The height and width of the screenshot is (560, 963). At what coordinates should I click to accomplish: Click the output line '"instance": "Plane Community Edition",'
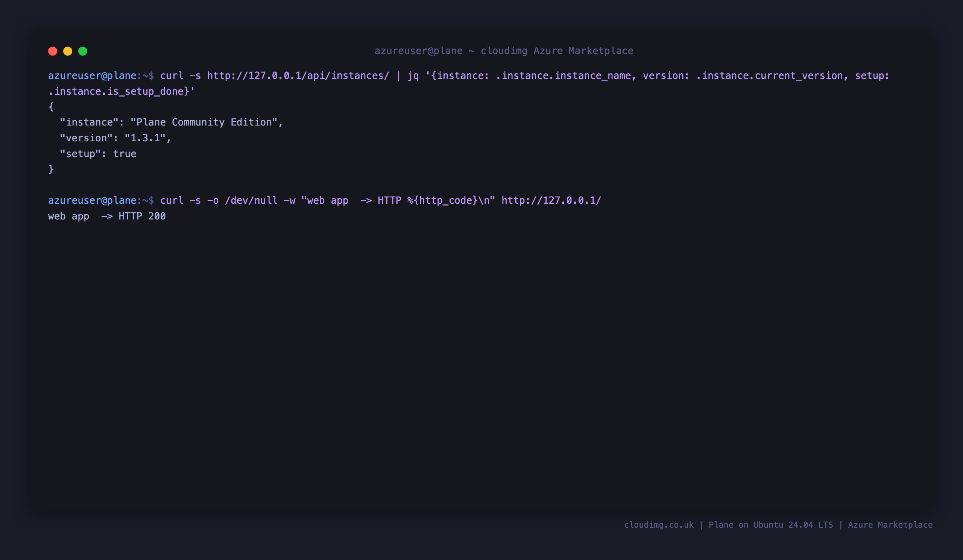point(171,122)
